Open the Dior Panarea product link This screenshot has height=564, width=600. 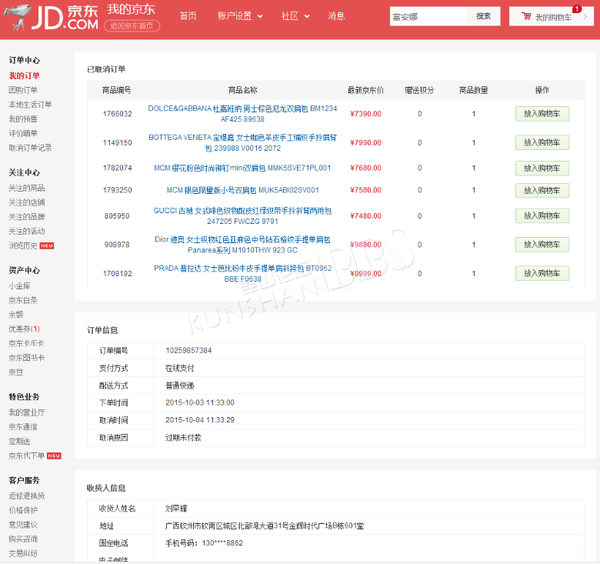(x=242, y=245)
